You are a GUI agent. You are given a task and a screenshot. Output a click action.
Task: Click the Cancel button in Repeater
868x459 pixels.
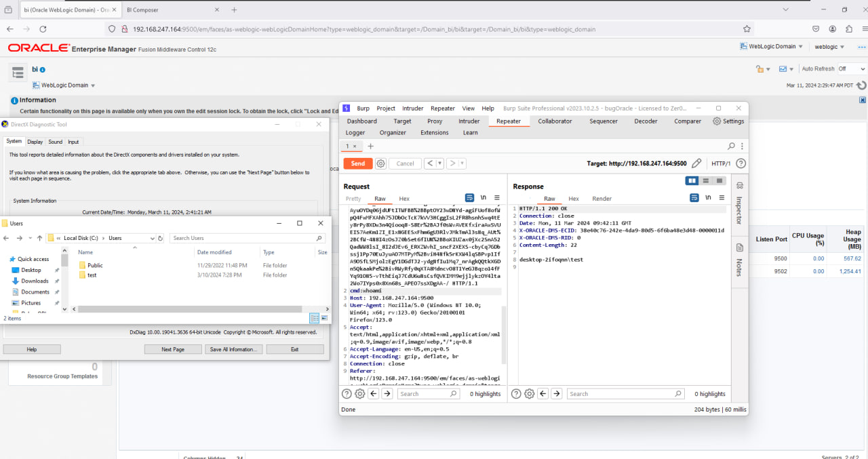[x=405, y=163]
